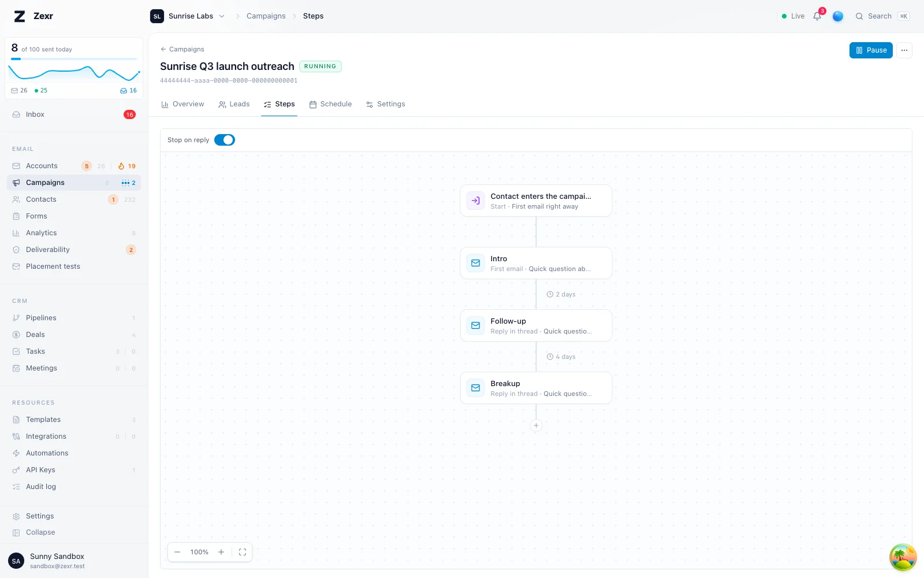Click the Follow-up email step icon
The image size is (924, 578).
[x=475, y=325]
